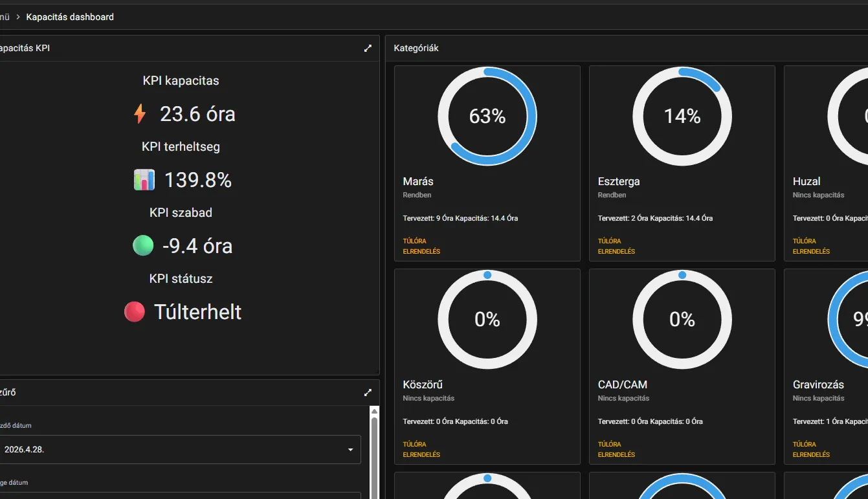868x499 pixels.
Task: Click the KPI státusz label
Action: click(181, 279)
